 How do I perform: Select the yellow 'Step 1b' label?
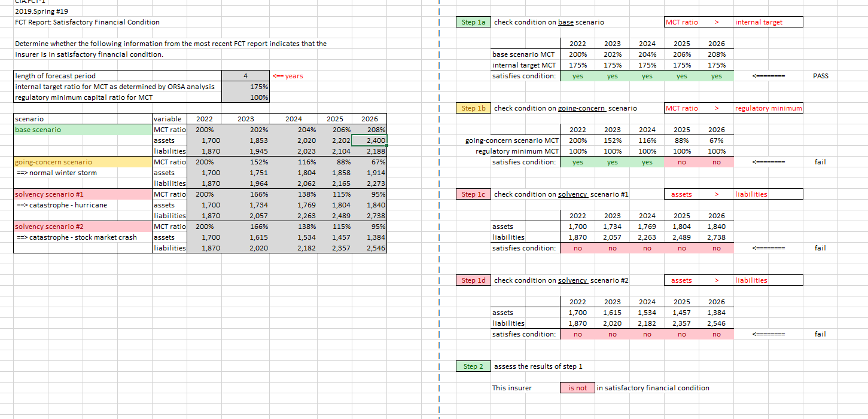(x=474, y=108)
